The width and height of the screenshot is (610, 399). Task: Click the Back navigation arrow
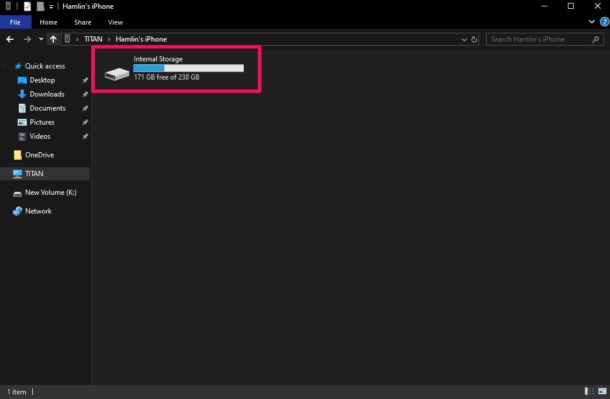click(10, 39)
